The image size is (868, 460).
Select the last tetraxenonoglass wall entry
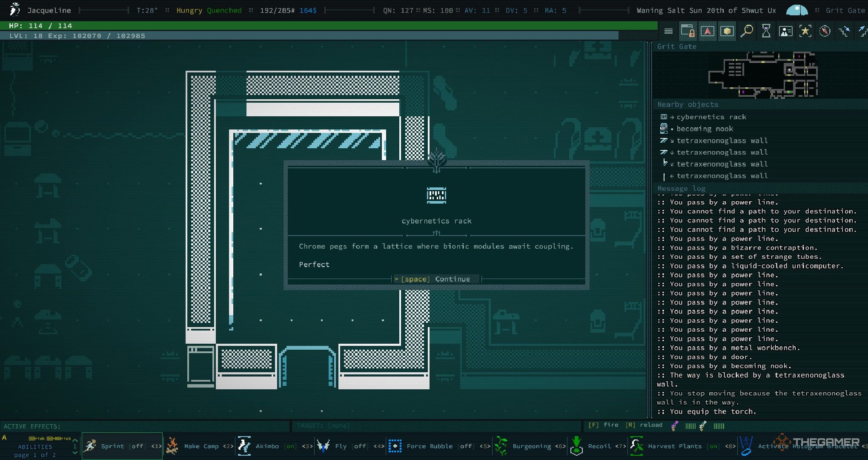722,175
